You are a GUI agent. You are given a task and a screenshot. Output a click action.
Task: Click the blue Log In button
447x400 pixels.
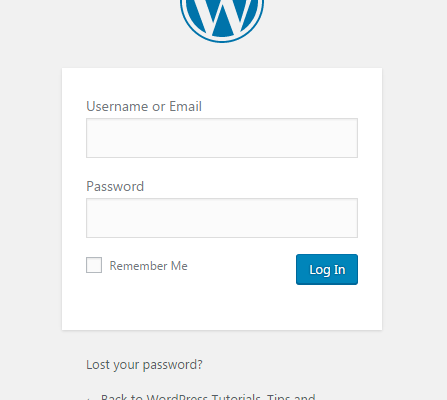(x=327, y=269)
